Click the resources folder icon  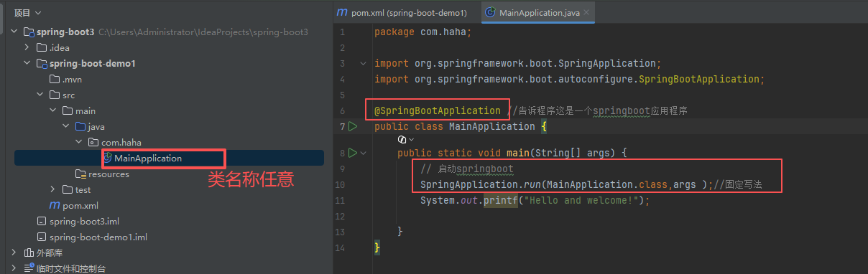[80, 174]
